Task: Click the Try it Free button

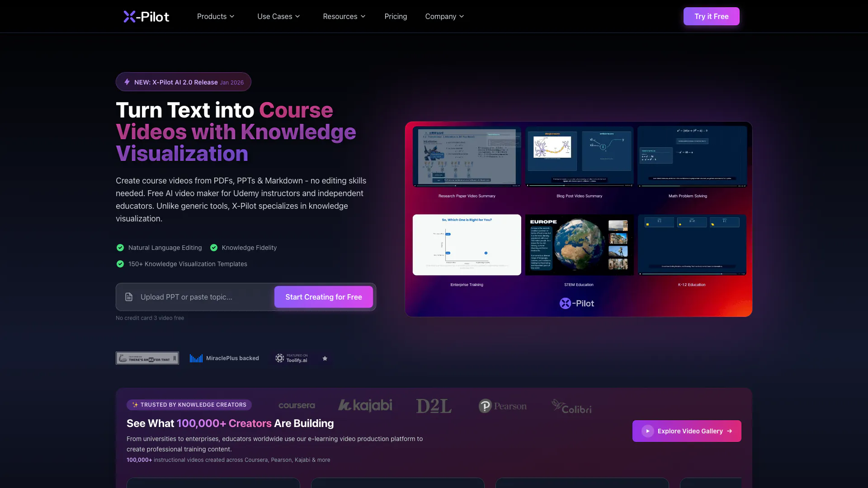Action: click(711, 17)
